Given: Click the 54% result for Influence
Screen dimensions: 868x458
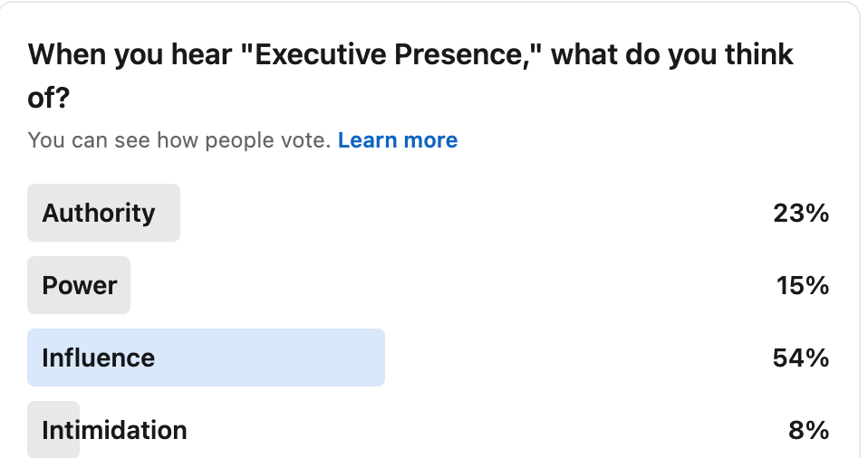Looking at the screenshot, I should [x=801, y=358].
